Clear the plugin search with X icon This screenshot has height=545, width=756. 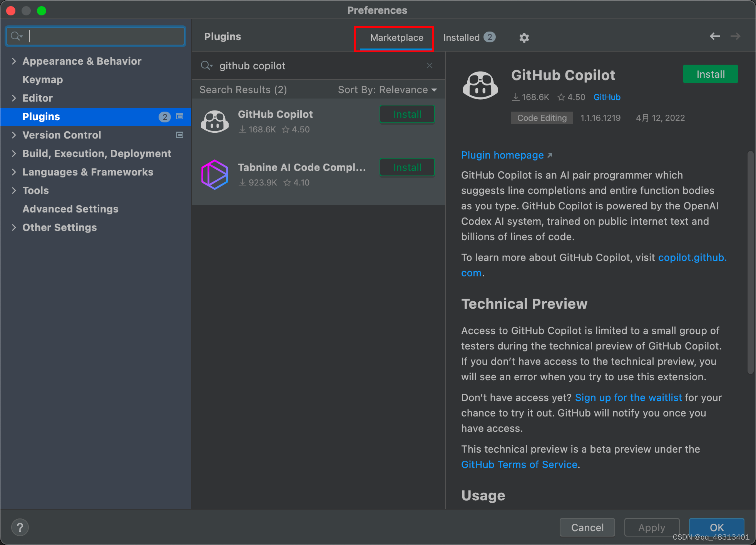pyautogui.click(x=430, y=65)
